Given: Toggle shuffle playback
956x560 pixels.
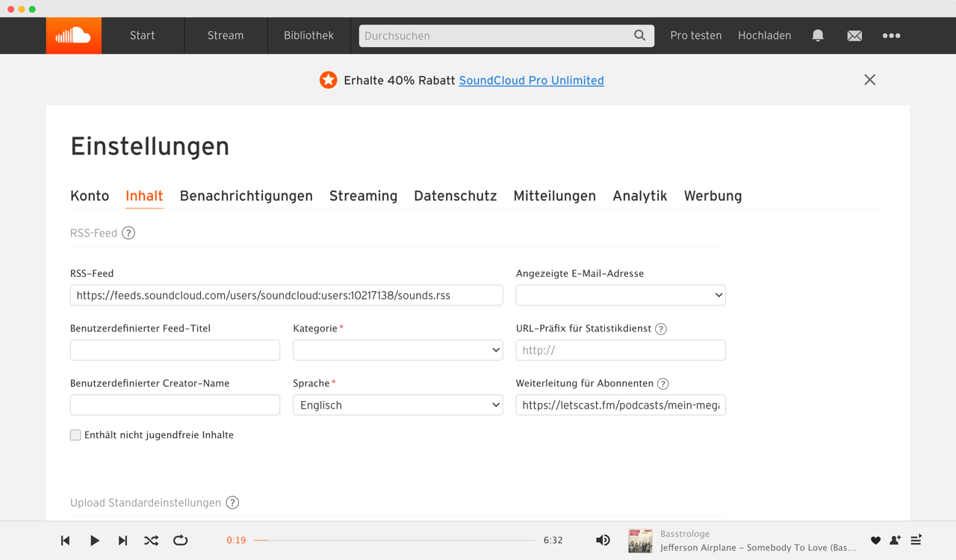Looking at the screenshot, I should pos(151,541).
